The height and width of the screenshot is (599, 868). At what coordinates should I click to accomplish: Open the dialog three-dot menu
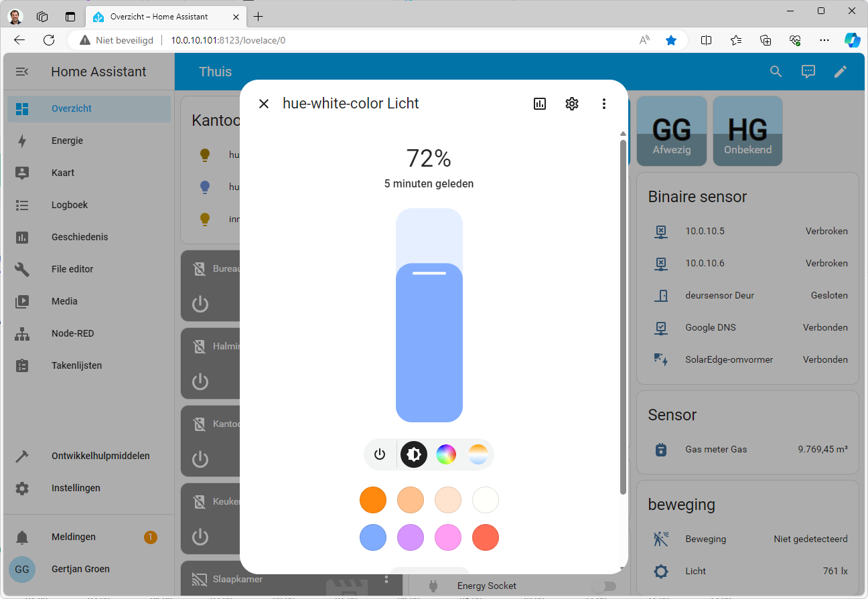coord(603,104)
